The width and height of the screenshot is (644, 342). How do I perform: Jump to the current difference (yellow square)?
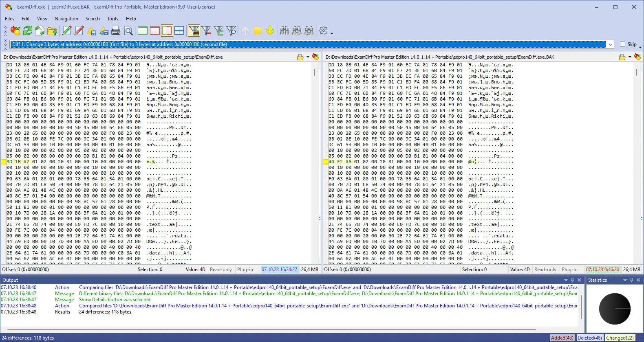pos(258,31)
